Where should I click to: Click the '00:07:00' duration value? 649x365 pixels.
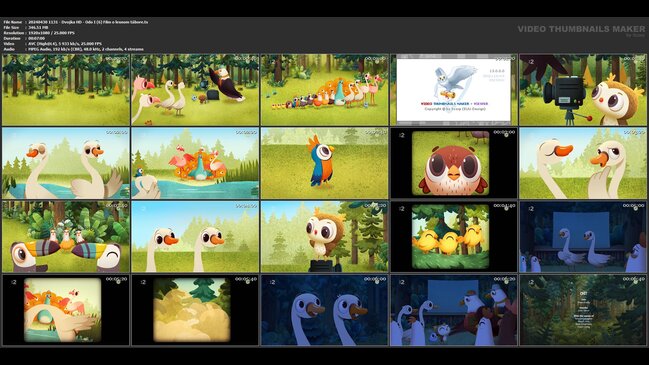(x=36, y=38)
